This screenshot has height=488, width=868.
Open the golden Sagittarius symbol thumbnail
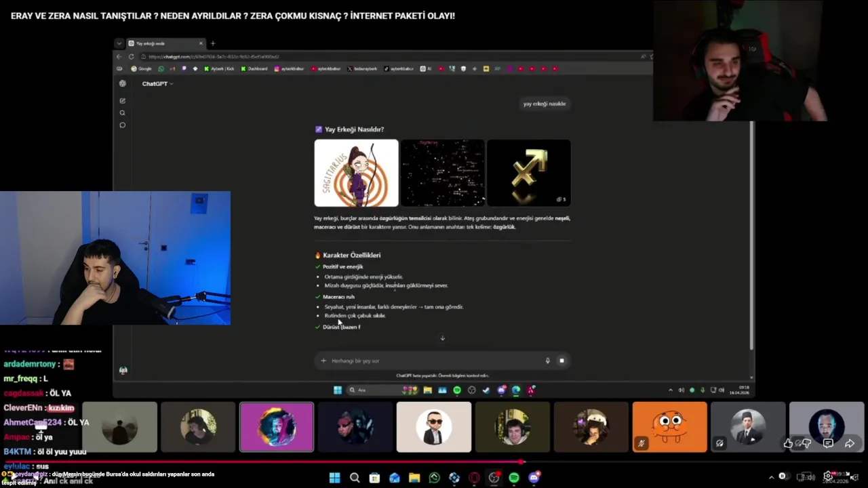528,173
